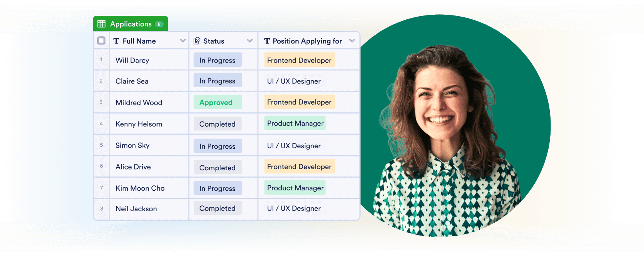Click Kim Moon Cho's In Progress status tag
Image resolution: width=644 pixels, height=256 pixels.
tap(218, 188)
